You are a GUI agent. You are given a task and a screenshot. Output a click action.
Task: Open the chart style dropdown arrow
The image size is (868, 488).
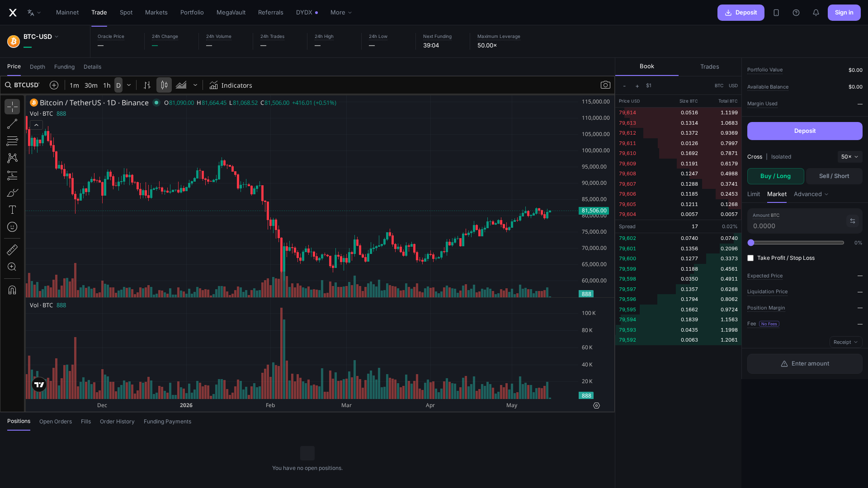(195, 85)
